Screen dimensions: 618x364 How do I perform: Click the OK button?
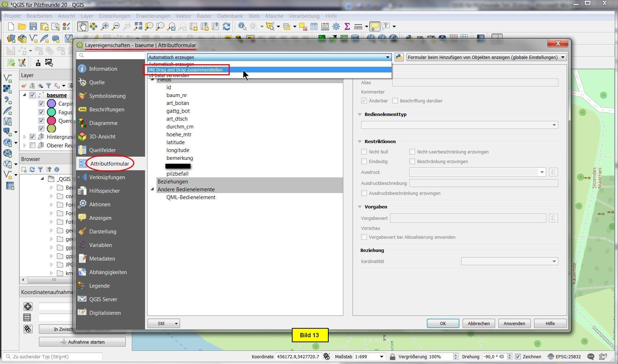pos(443,323)
